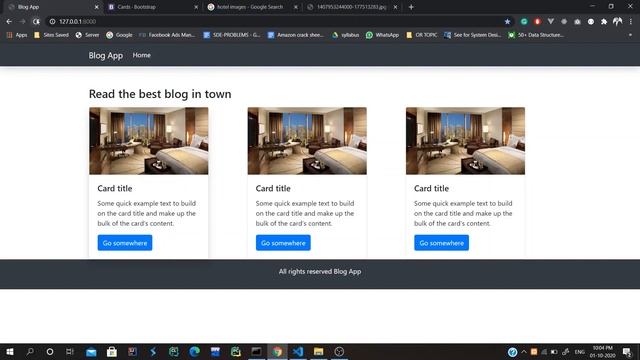640x360 pixels.
Task: Open the Mail app on the taskbar
Action: (x=91, y=351)
